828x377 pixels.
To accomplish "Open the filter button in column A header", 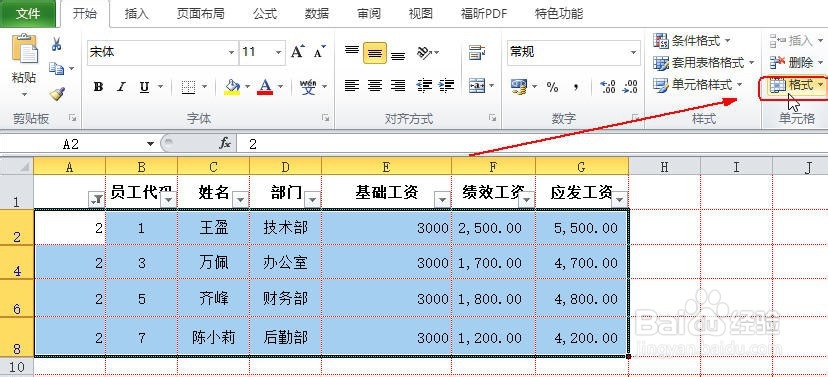I will [x=97, y=200].
